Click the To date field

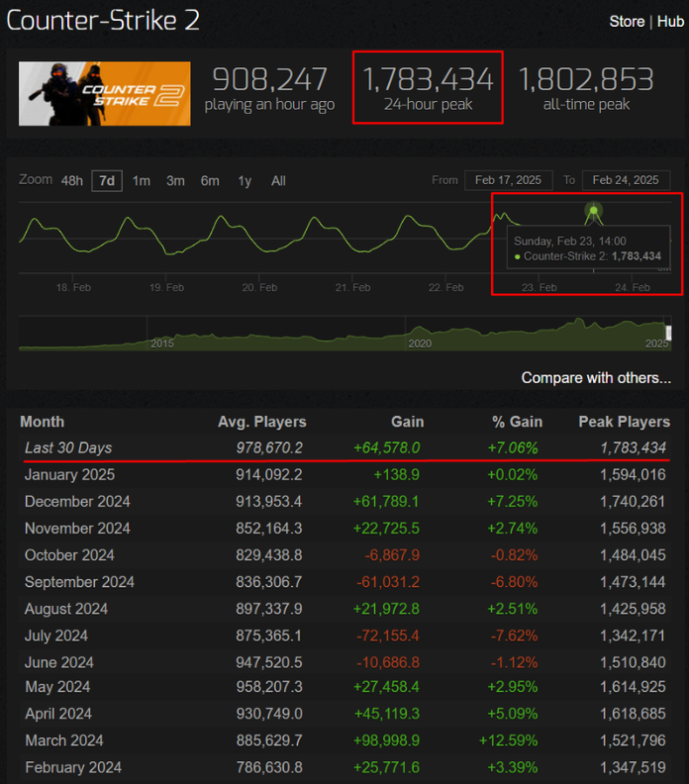[625, 180]
